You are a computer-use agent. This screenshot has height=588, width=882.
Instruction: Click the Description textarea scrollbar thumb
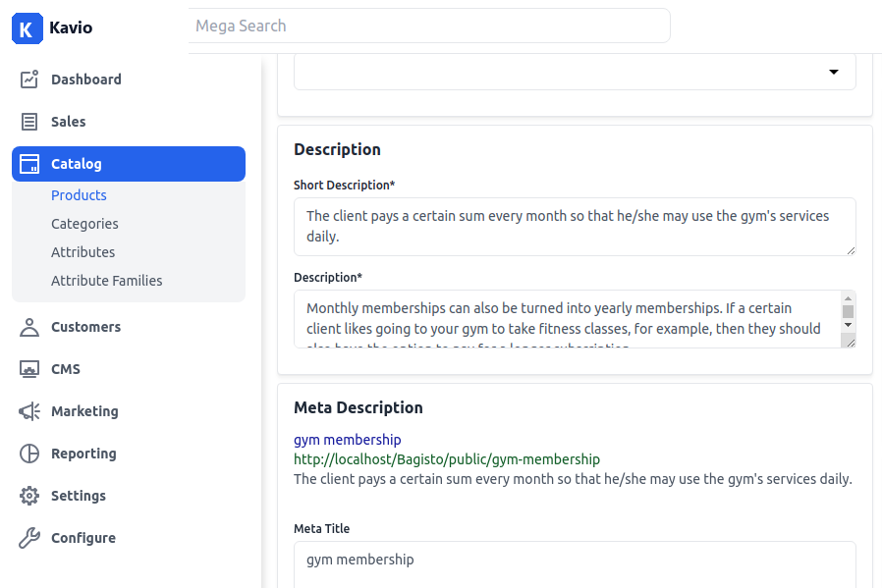tap(849, 311)
